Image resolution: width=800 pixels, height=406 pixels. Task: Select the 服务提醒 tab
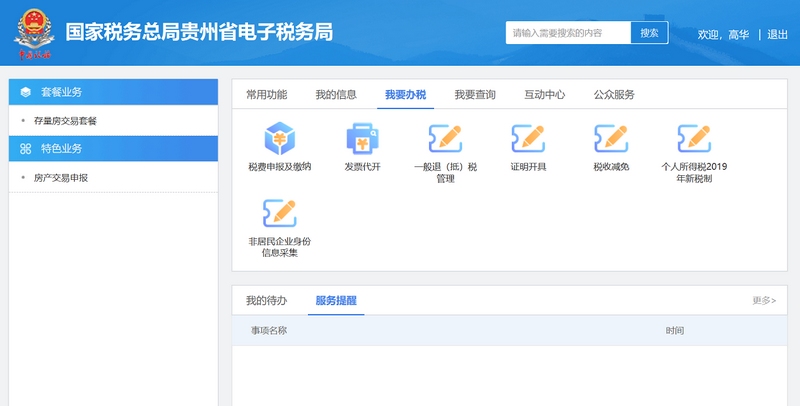coord(336,300)
